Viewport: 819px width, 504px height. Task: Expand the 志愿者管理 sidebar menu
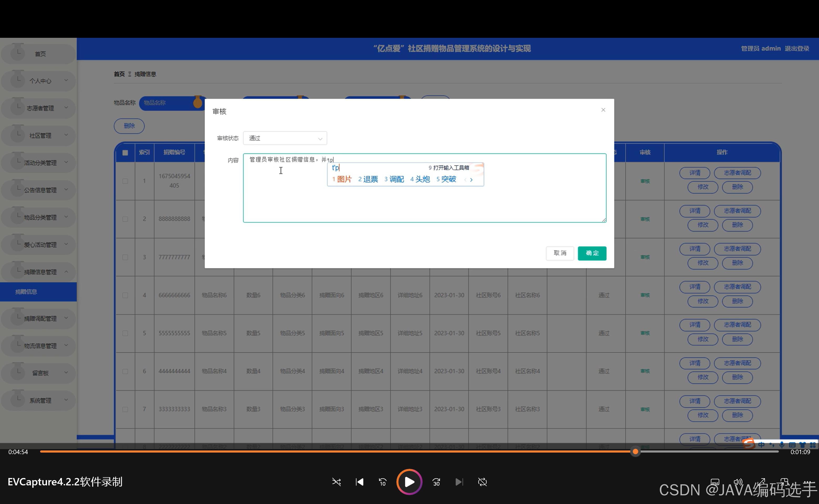39,108
